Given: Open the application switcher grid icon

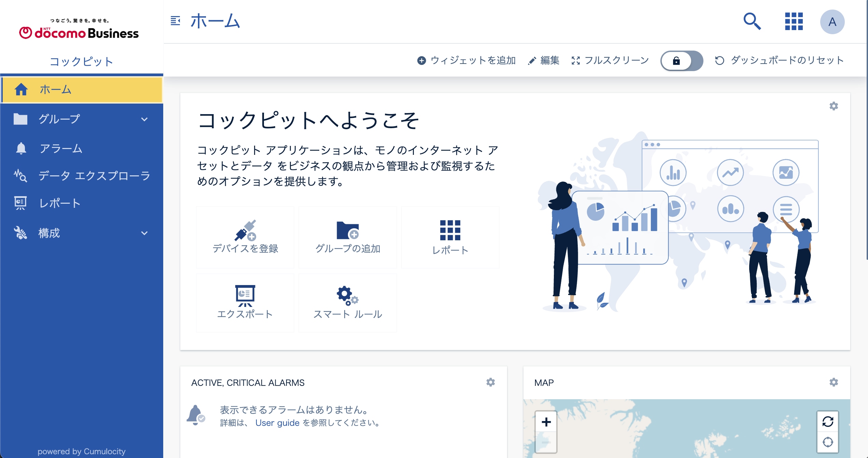Looking at the screenshot, I should (x=794, y=22).
